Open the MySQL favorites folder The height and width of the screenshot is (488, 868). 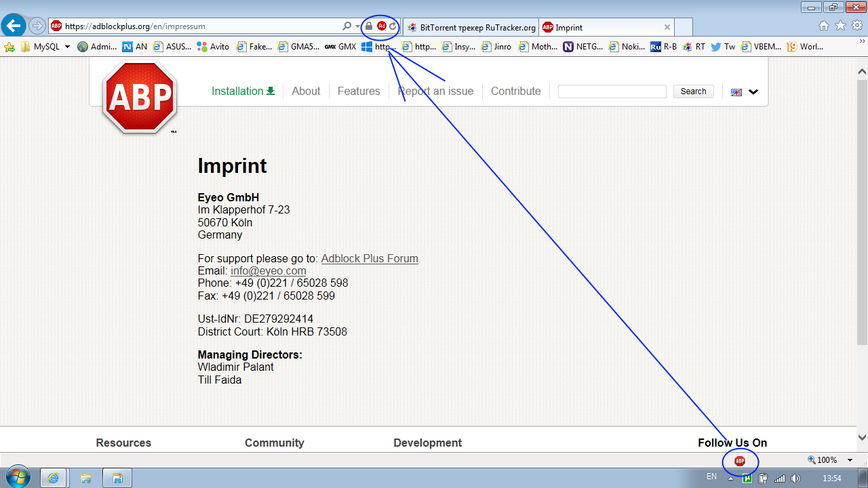[45, 47]
